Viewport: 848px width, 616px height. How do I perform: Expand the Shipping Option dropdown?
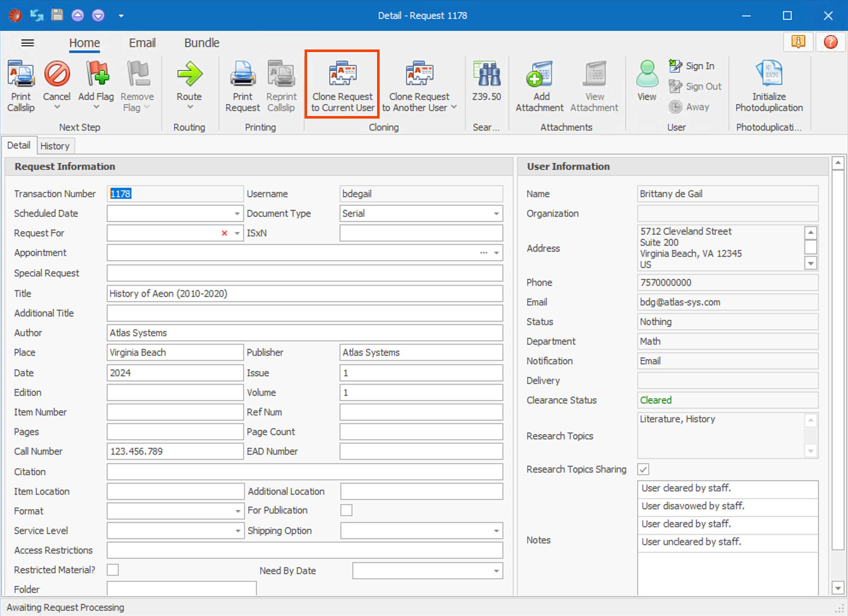click(496, 531)
